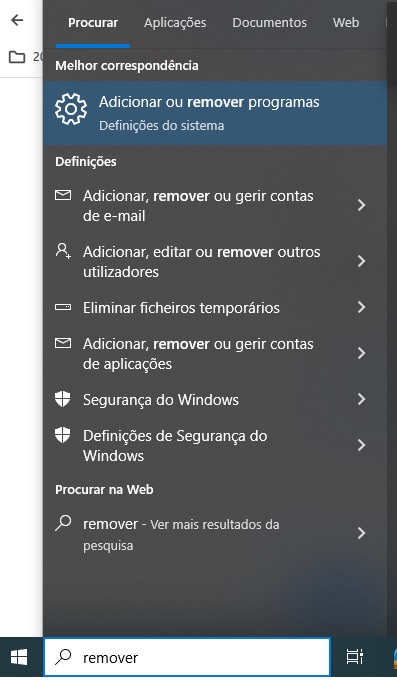
Task: Switch to the Documentos tab
Action: click(x=269, y=23)
